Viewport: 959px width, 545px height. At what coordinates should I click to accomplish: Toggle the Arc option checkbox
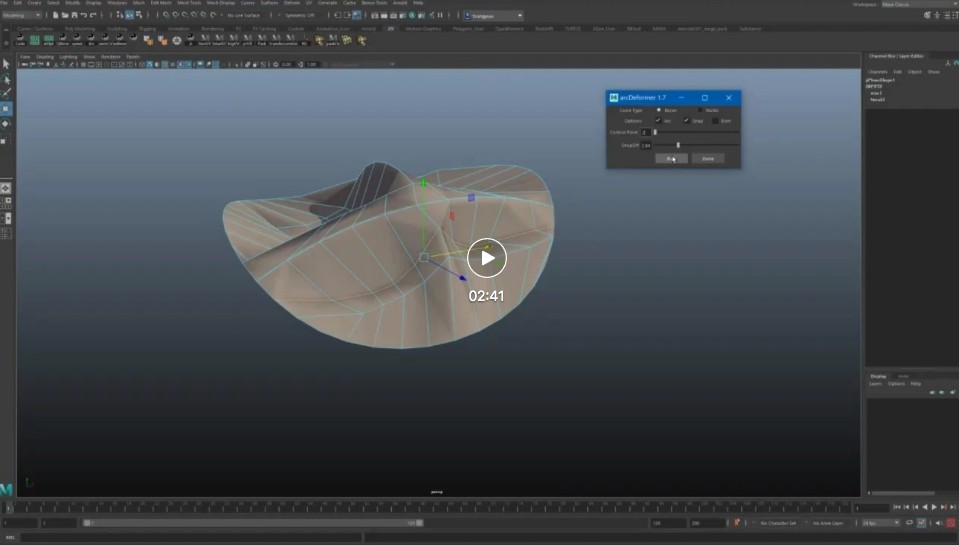[657, 121]
